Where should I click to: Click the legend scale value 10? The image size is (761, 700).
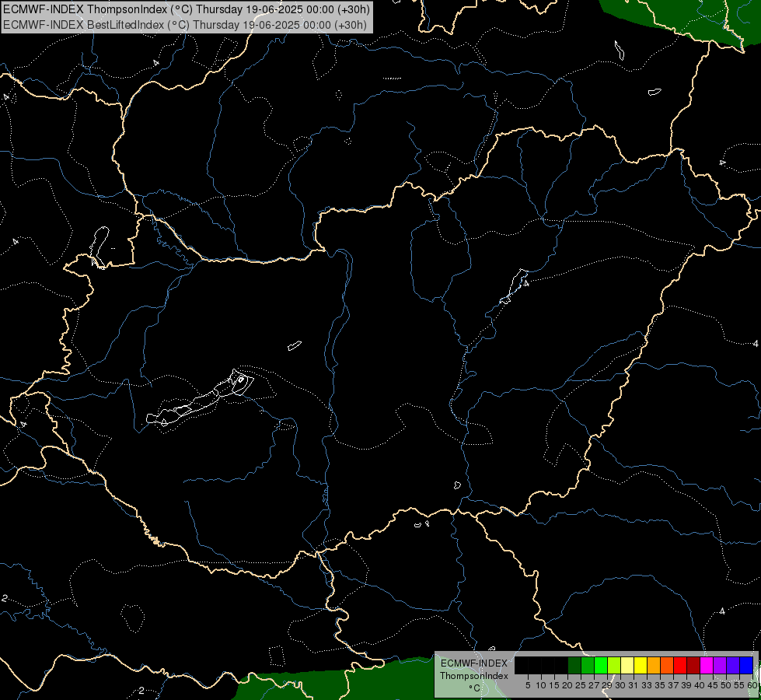coord(541,685)
